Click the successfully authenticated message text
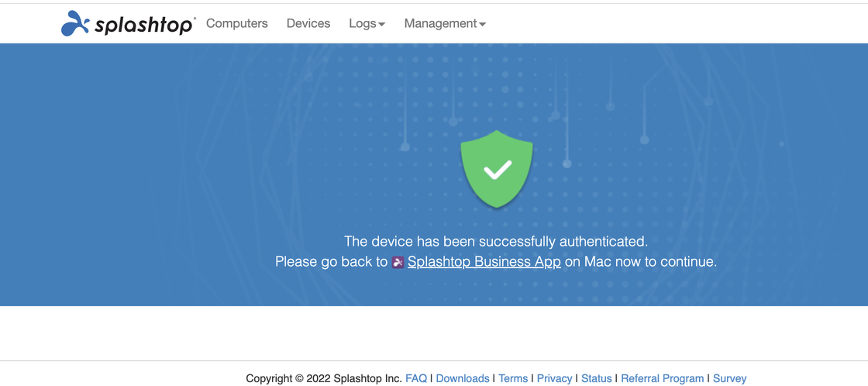Screen dimensions: 868x386 click(496, 242)
